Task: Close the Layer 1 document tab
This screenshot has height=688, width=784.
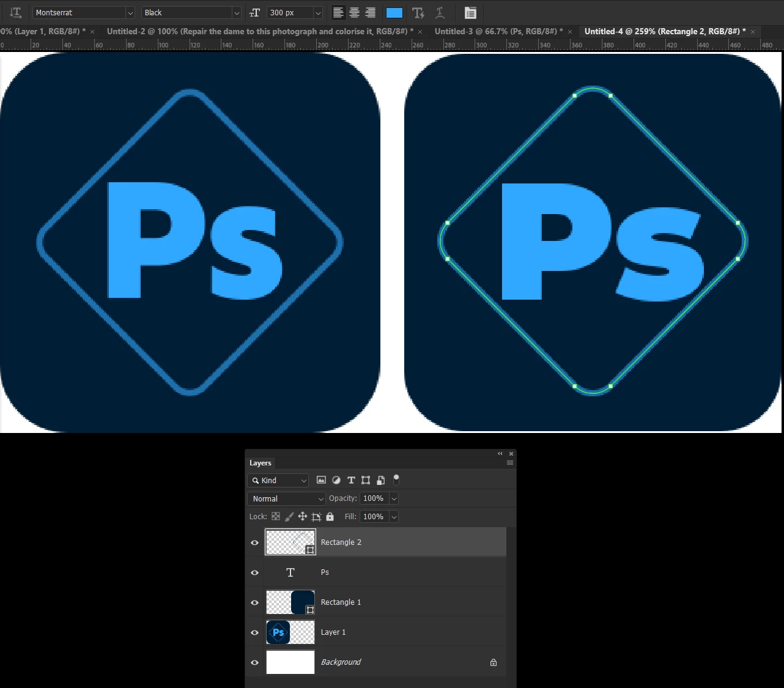Action: pos(92,32)
